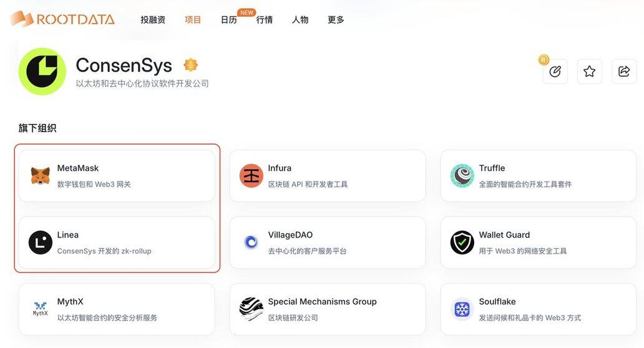Viewport: 644px width, 348px height.
Task: Click the text 发送问候和礼品卡的 Web3 方式
Action: click(530, 317)
